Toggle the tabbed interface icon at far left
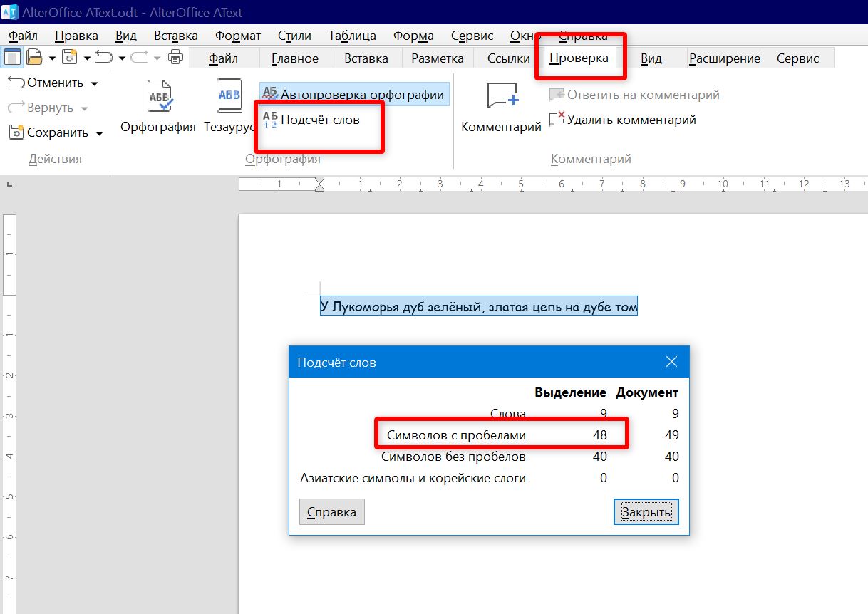Image resolution: width=868 pixels, height=614 pixels. [12, 58]
